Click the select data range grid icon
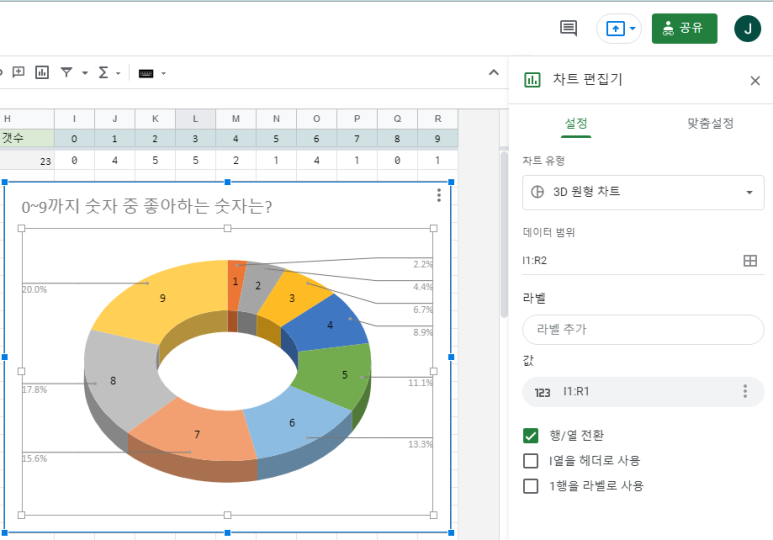 pyautogui.click(x=750, y=261)
